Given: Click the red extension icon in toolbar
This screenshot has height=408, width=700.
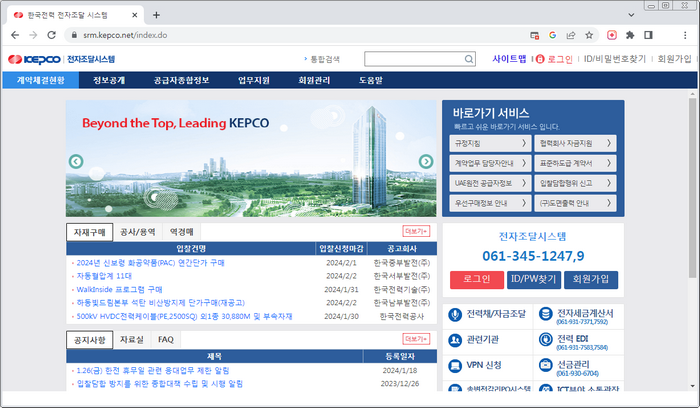Looking at the screenshot, I should click(x=612, y=35).
